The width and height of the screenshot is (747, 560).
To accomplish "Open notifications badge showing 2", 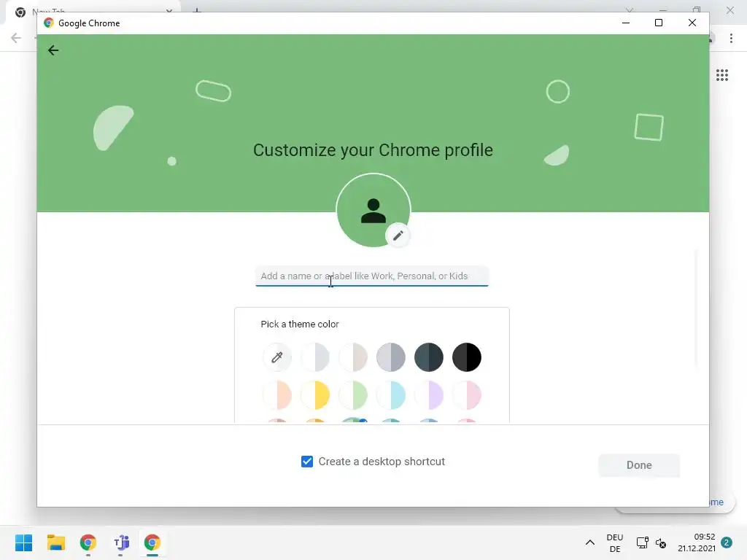I will [x=727, y=542].
